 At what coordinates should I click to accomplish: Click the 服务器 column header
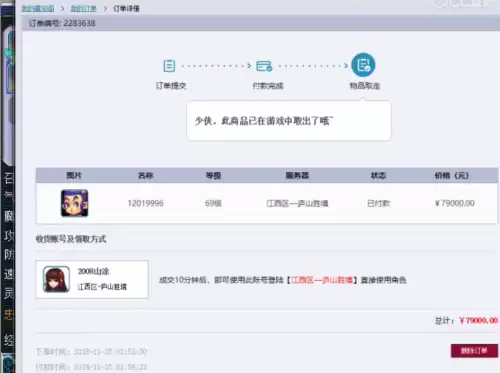(297, 175)
